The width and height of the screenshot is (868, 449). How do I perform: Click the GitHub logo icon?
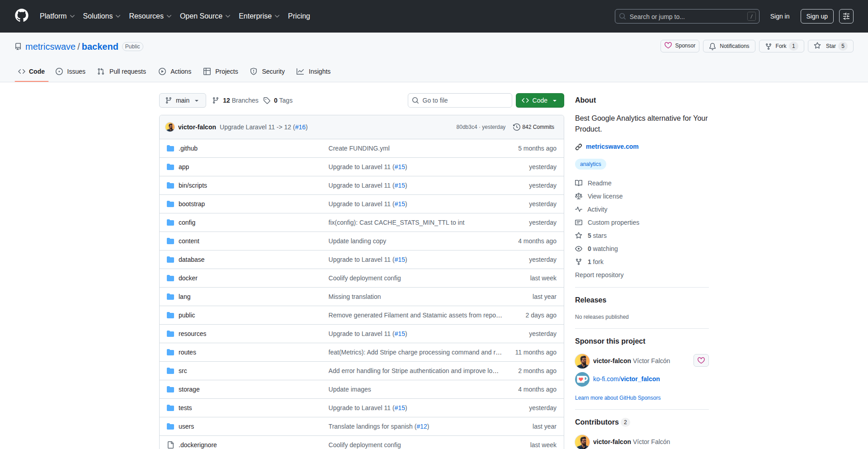click(22, 16)
